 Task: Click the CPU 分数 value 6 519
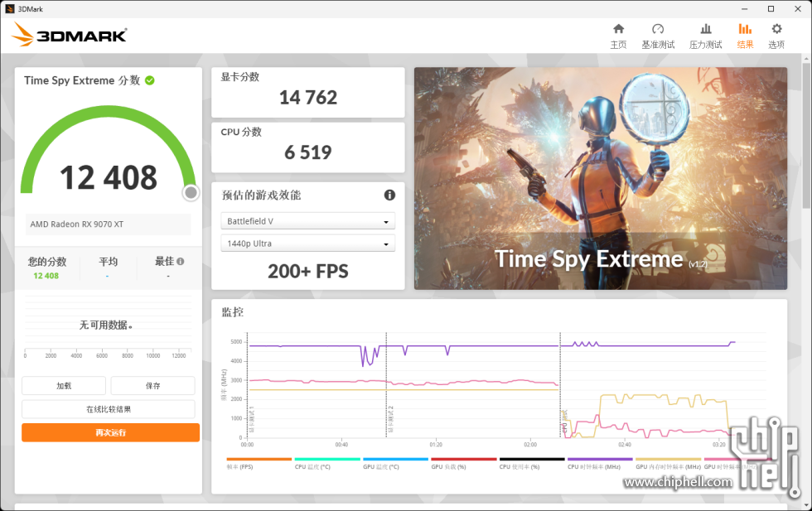[x=308, y=152]
